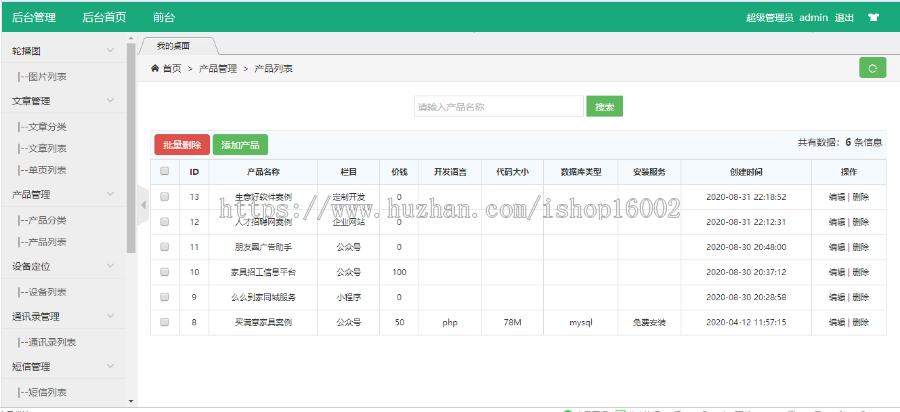The width and height of the screenshot is (900, 412).
Task: Collapse sidebar with left arrow handle
Action: point(143,205)
